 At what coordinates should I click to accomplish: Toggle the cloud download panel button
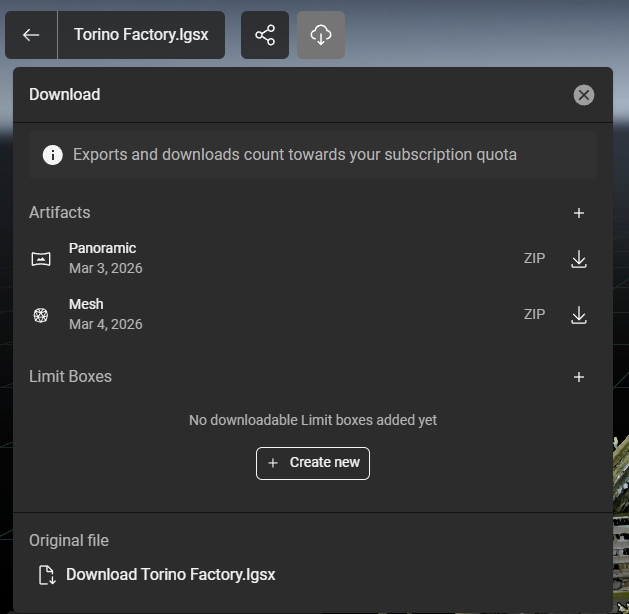click(x=321, y=35)
